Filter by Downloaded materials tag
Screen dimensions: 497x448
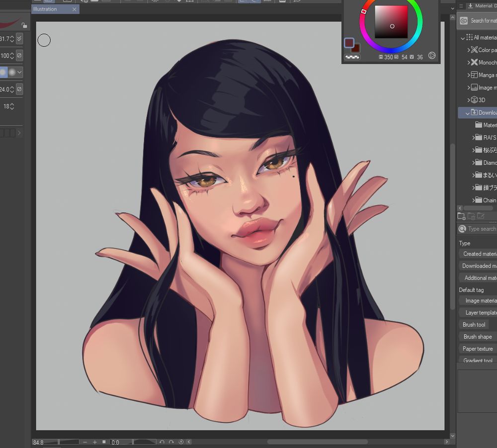coord(478,266)
